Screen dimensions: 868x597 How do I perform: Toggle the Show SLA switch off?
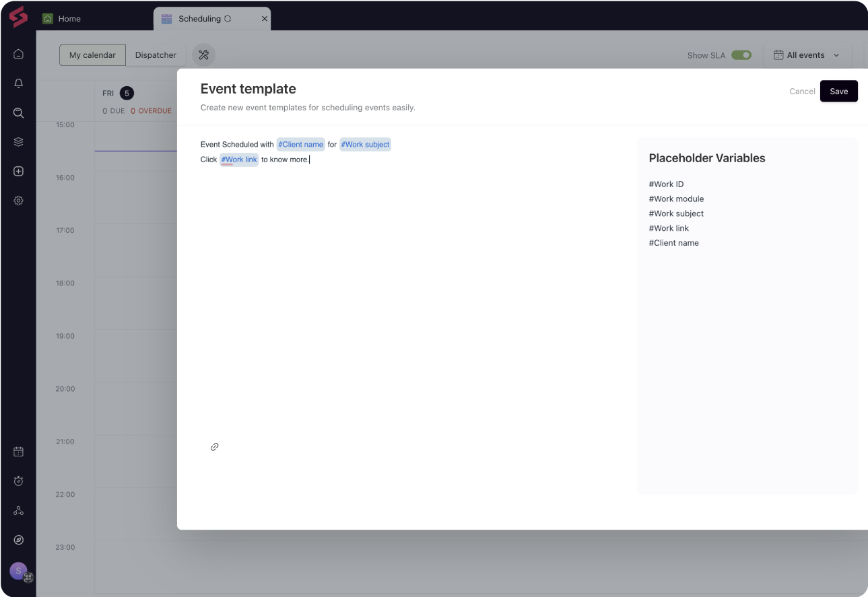tap(741, 55)
